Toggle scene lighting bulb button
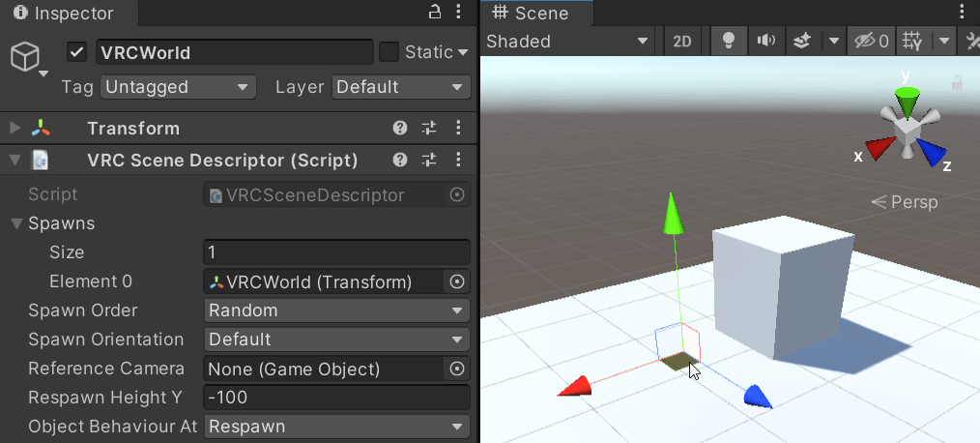Viewport: 980px width, 443px height. tap(728, 42)
